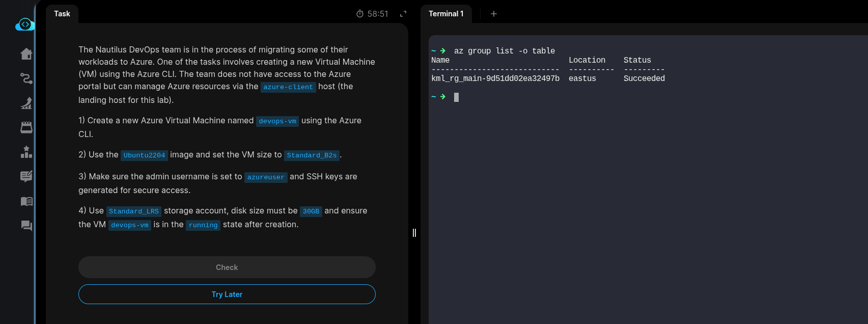Screen dimensions: 868x324
Task: Open the feedback note icon
Action: pos(26,176)
